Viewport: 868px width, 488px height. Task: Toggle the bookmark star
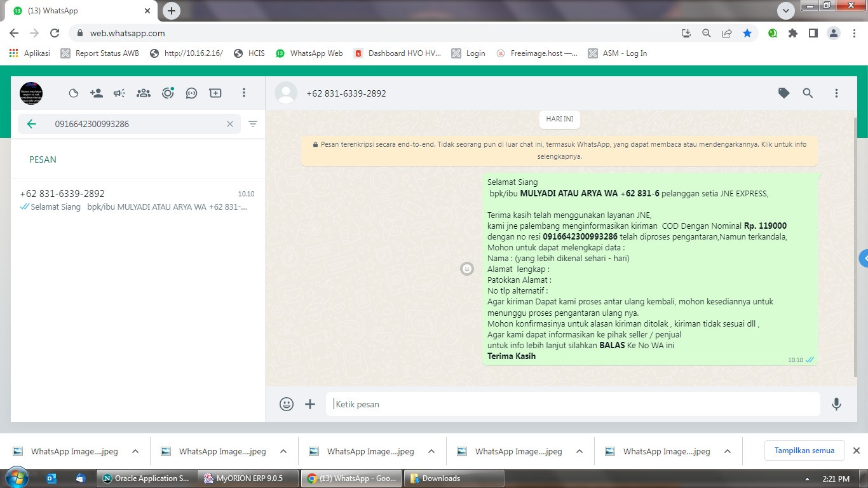(747, 33)
